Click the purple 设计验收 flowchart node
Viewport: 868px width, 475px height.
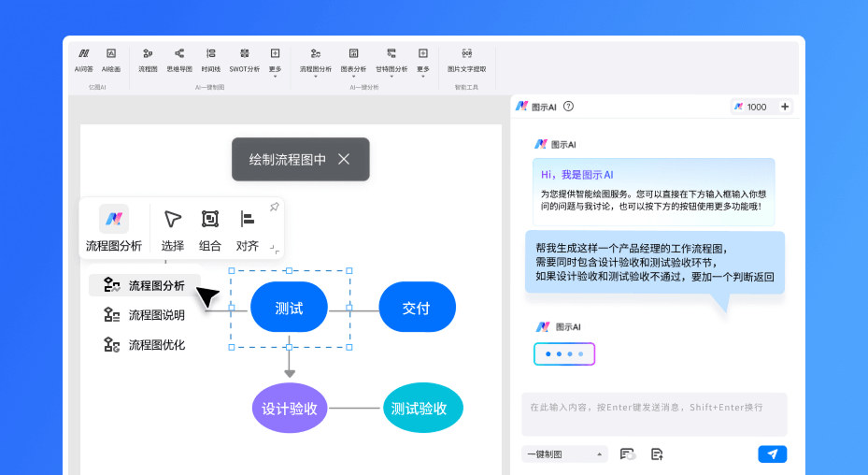tap(290, 409)
